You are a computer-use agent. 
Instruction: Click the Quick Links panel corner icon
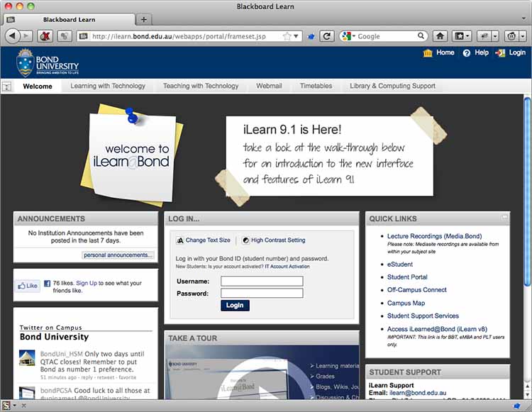(x=505, y=217)
